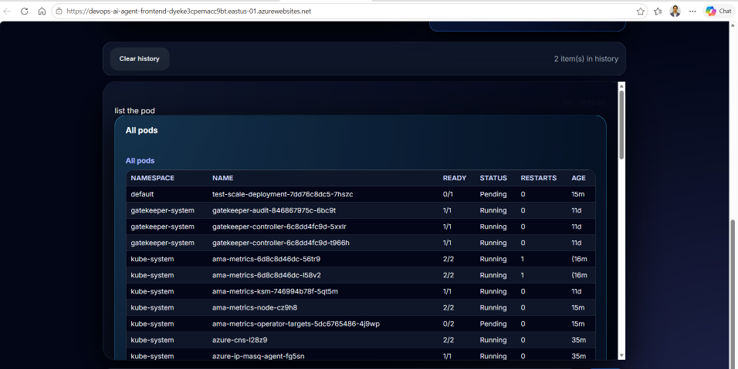Select pod ama-metrics-6d8c8d46dc-56tr9

point(266,259)
